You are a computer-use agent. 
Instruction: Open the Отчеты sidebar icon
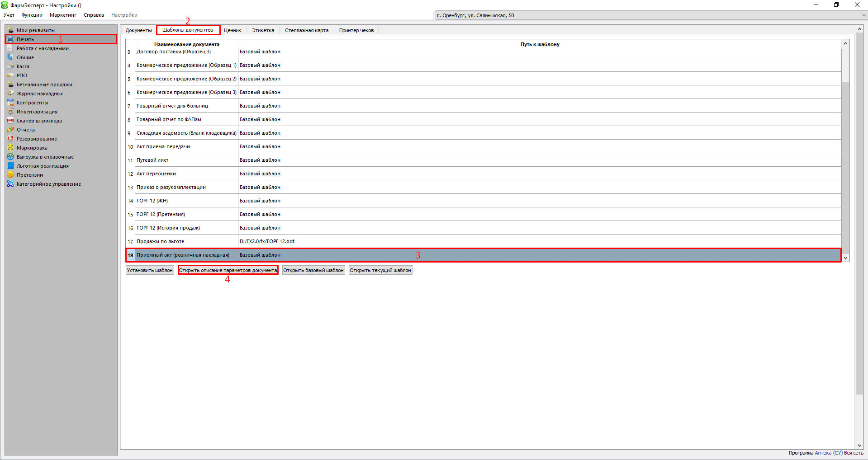pos(10,130)
